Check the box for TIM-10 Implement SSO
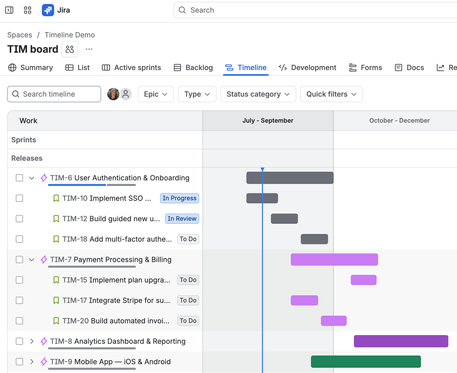 coord(19,198)
